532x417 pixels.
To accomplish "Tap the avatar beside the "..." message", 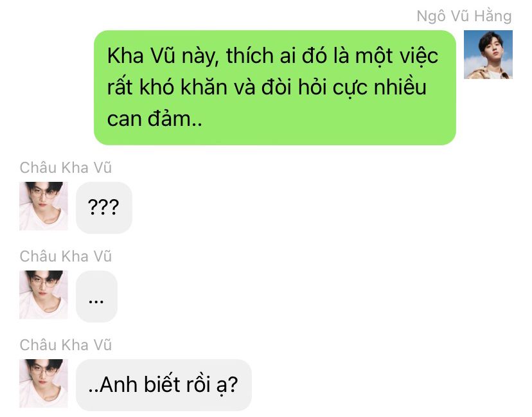I will point(44,294).
